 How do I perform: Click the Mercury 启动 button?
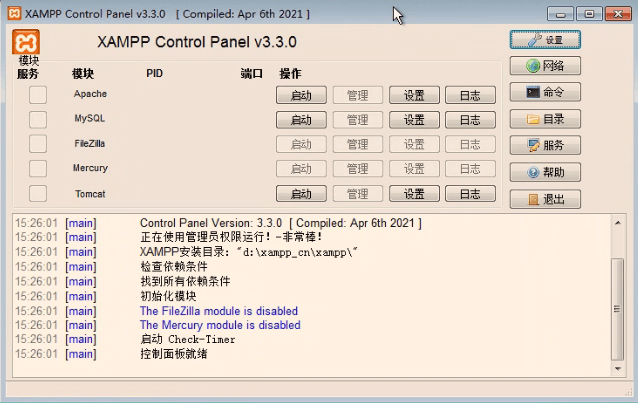301,169
